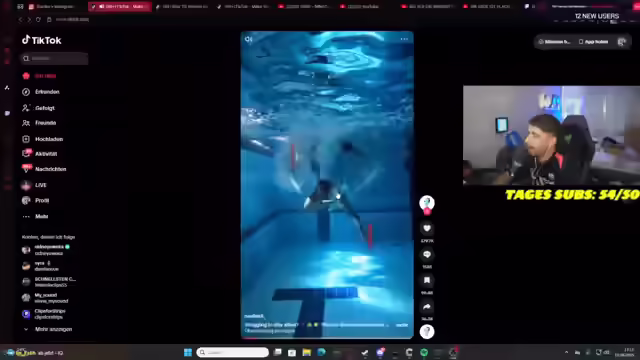This screenshot has height=360, width=640.
Task: Switch to the first YouTube tab
Action: [x=304, y=7]
